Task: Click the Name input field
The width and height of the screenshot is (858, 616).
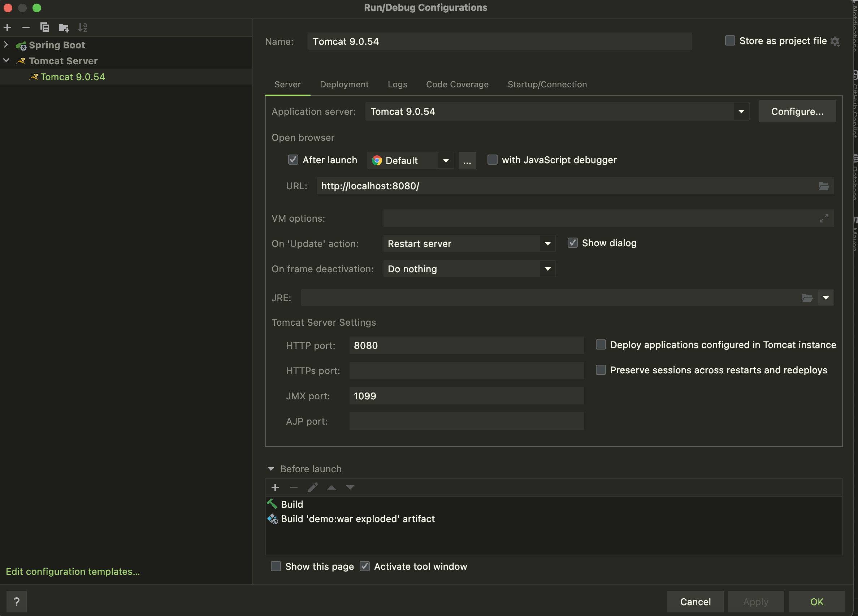Action: tap(500, 41)
